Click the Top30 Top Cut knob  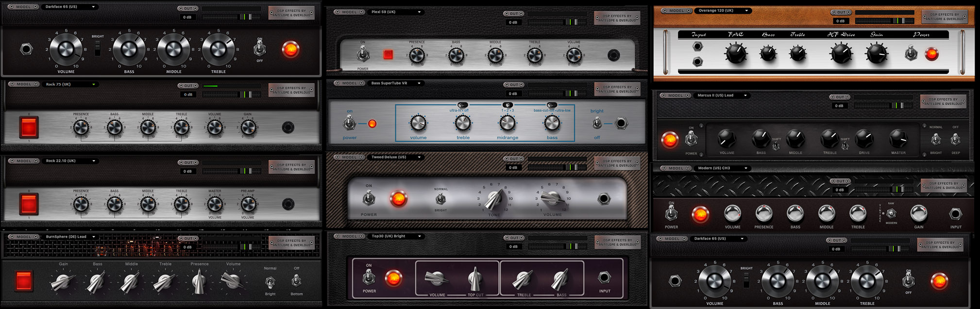475,278
